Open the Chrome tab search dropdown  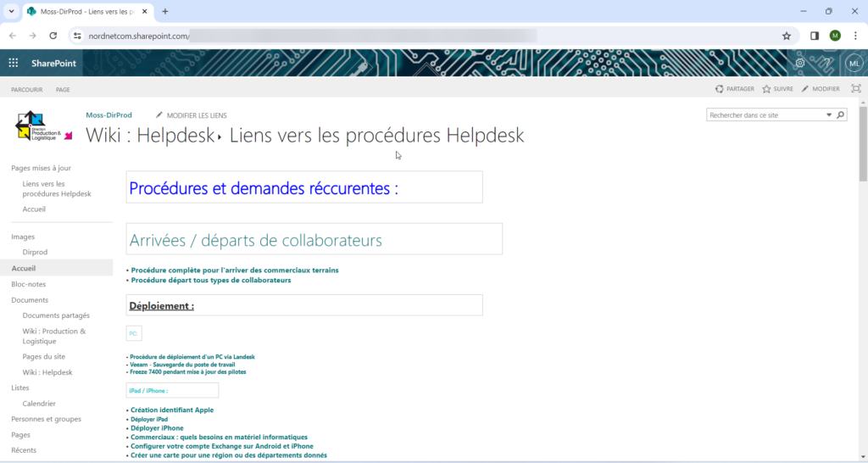pos(12,11)
